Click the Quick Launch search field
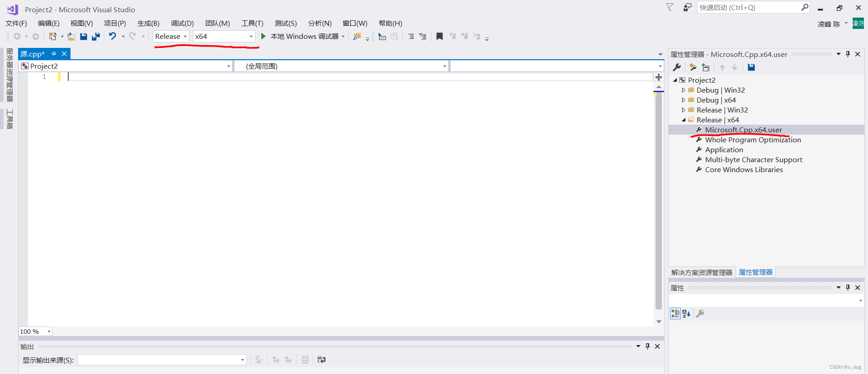The image size is (868, 374). click(x=753, y=8)
